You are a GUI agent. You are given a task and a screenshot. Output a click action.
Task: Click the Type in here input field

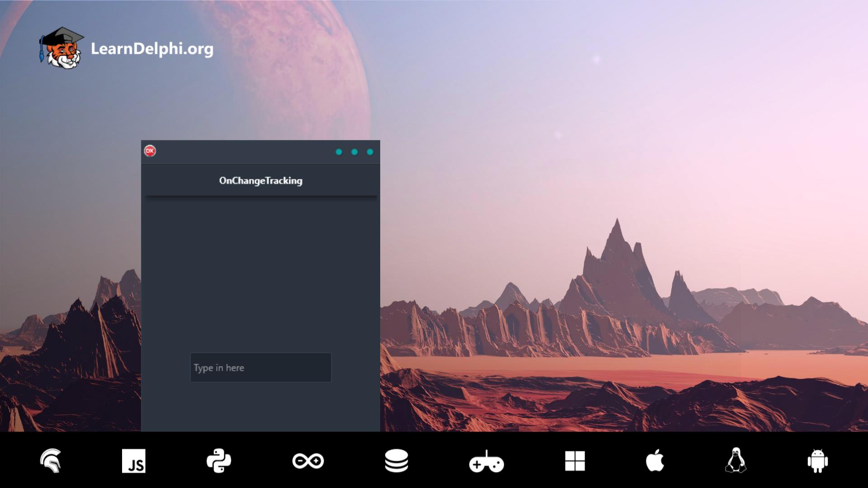260,368
